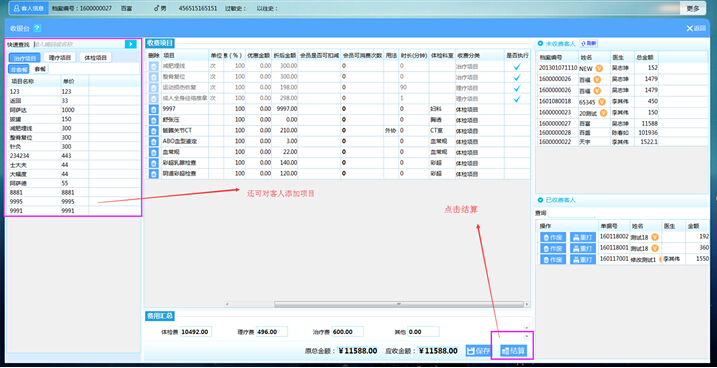Viewport: 717px width, 368px height.
Task: Click scrollbar left arrow under charge table
Action: (x=227, y=304)
